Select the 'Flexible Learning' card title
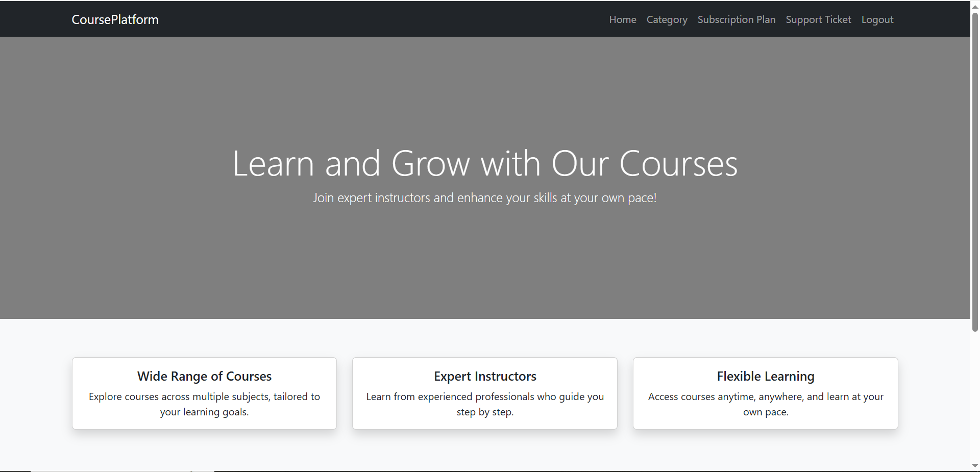This screenshot has width=980, height=472. [x=765, y=376]
